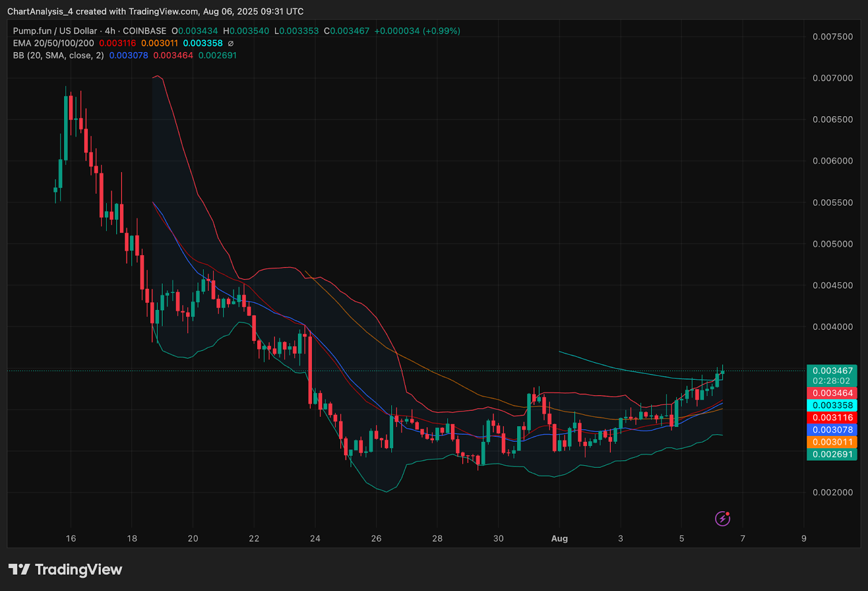Click the cyan 0.003358 price tag
Image resolution: width=868 pixels, height=591 pixels.
[832, 405]
